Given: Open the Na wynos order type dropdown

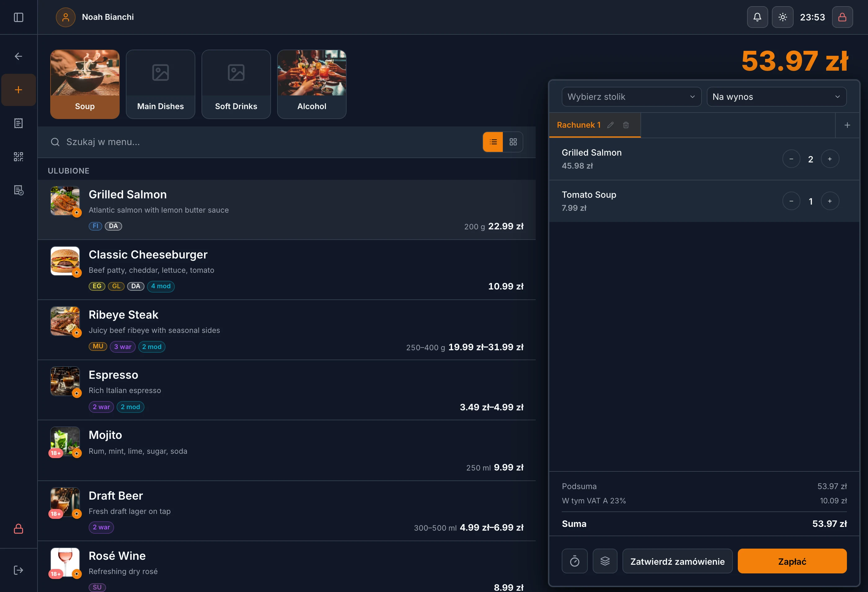Looking at the screenshot, I should [776, 97].
